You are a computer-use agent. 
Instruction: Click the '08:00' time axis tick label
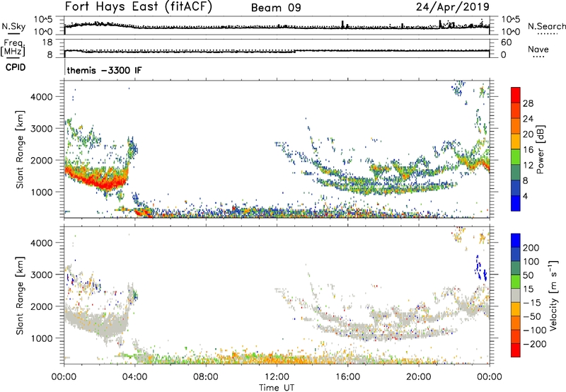(x=206, y=377)
